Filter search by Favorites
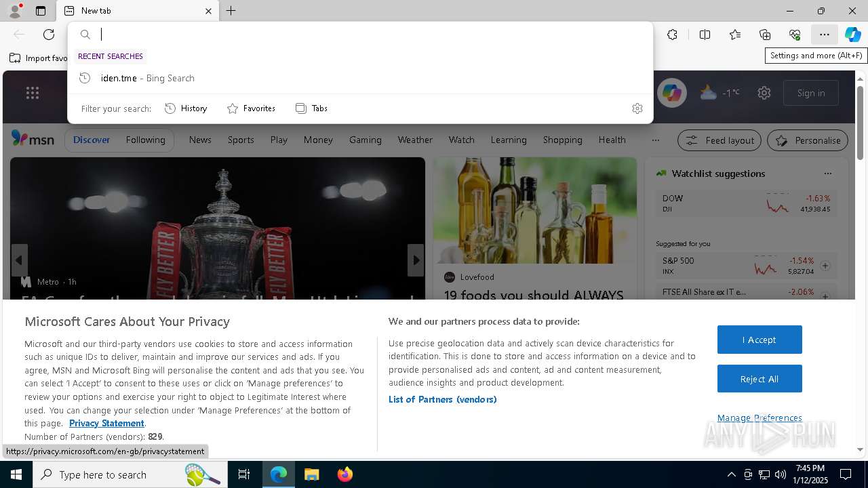The width and height of the screenshot is (868, 488). click(251, 108)
